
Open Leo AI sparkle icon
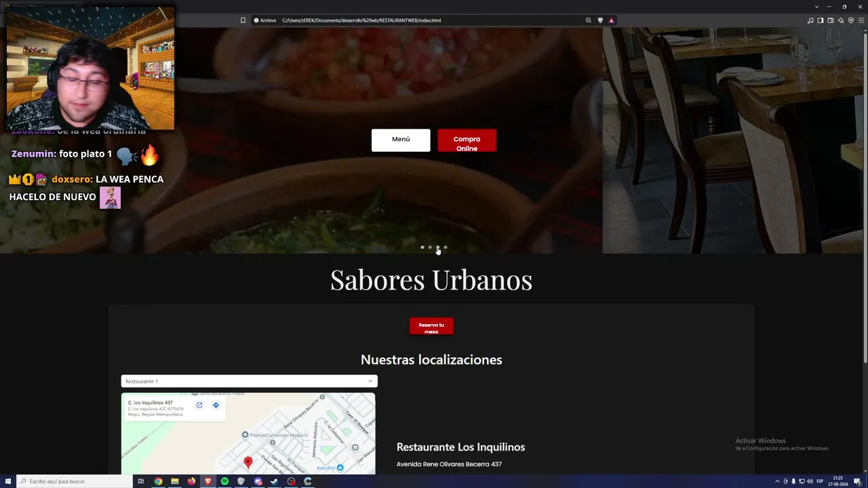click(x=841, y=20)
